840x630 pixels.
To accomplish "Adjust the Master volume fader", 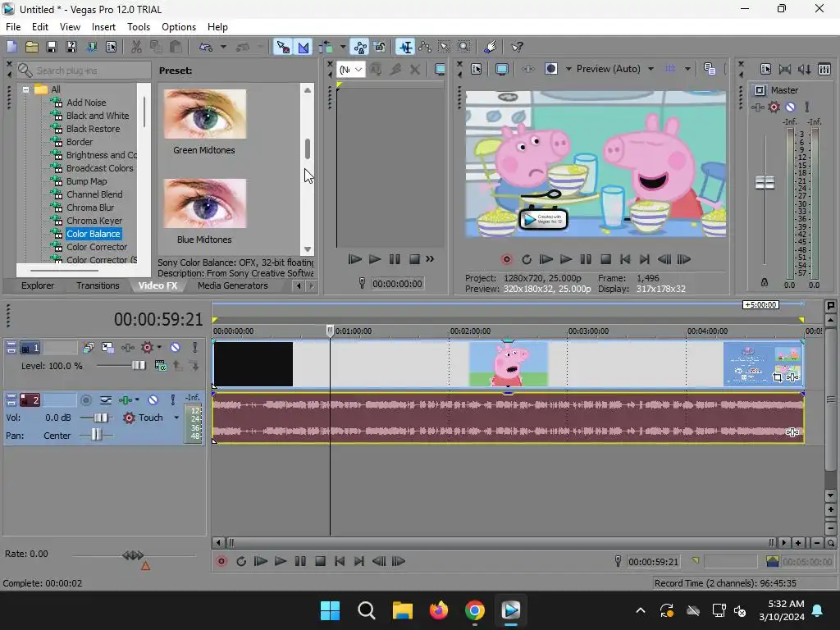I will pyautogui.click(x=765, y=183).
